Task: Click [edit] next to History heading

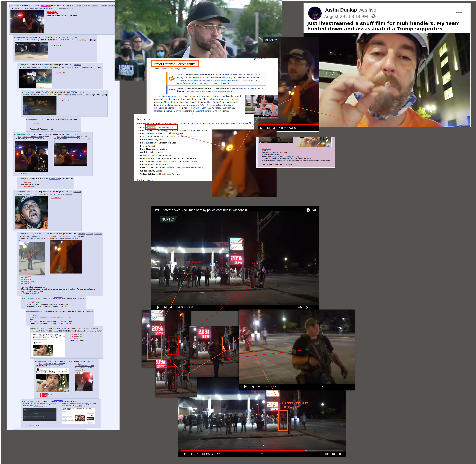Action: coord(150,180)
